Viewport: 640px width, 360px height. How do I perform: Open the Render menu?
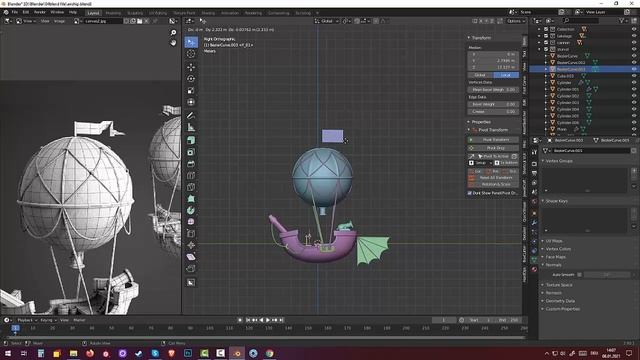(x=40, y=12)
